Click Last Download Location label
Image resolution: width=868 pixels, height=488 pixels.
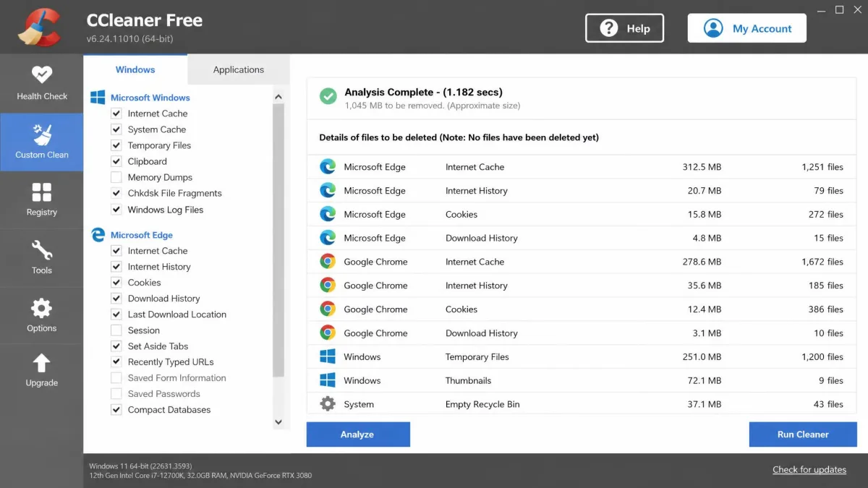pyautogui.click(x=177, y=314)
